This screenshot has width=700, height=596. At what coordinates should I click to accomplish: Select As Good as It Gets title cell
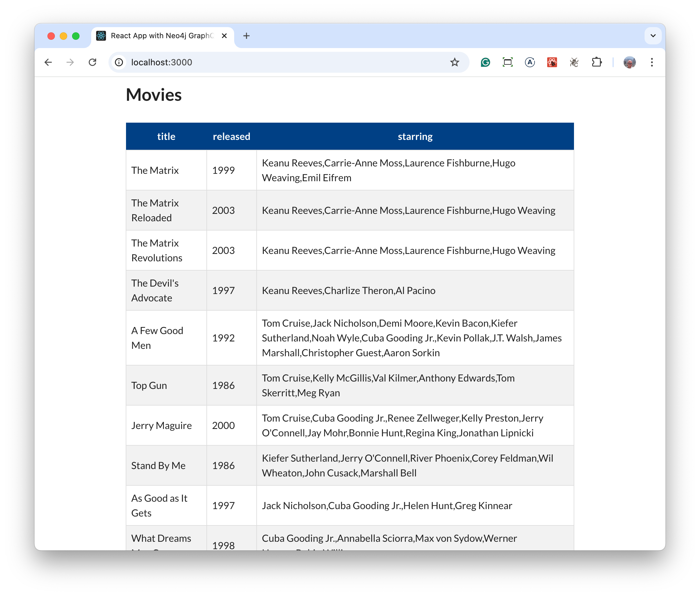[x=166, y=505]
